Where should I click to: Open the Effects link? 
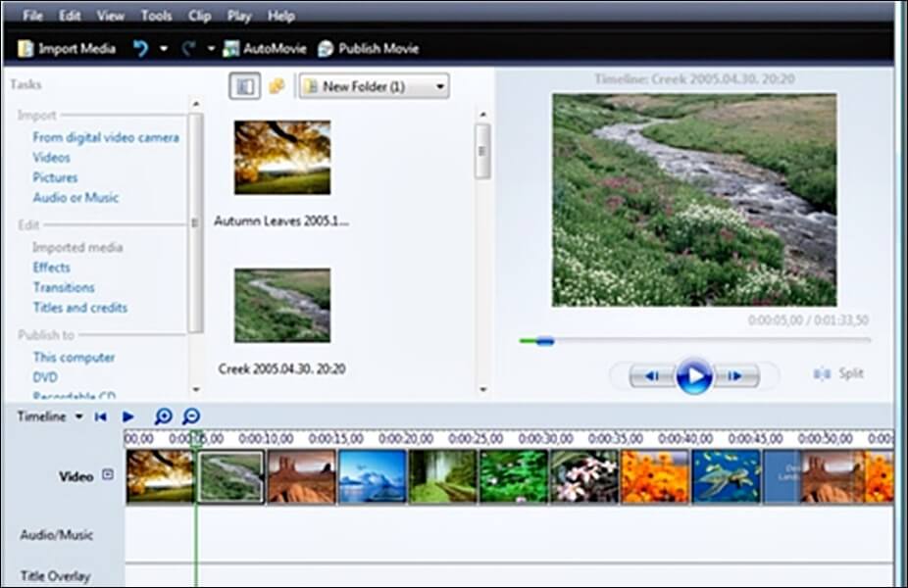pyautogui.click(x=51, y=268)
